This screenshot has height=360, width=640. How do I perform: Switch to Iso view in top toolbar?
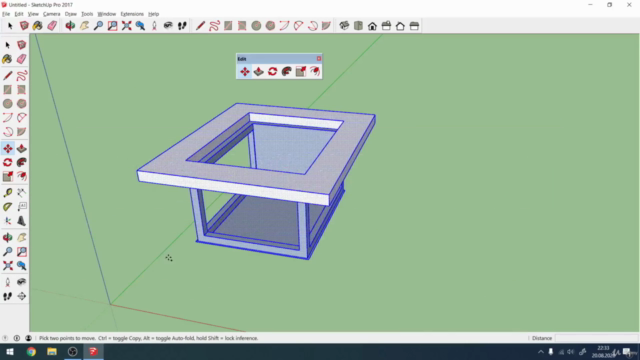pyautogui.click(x=344, y=26)
